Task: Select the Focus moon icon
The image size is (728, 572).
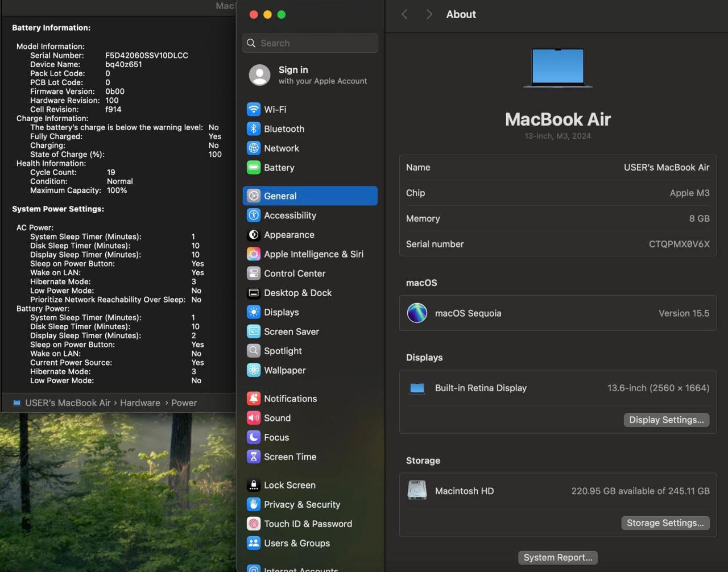Action: (254, 437)
